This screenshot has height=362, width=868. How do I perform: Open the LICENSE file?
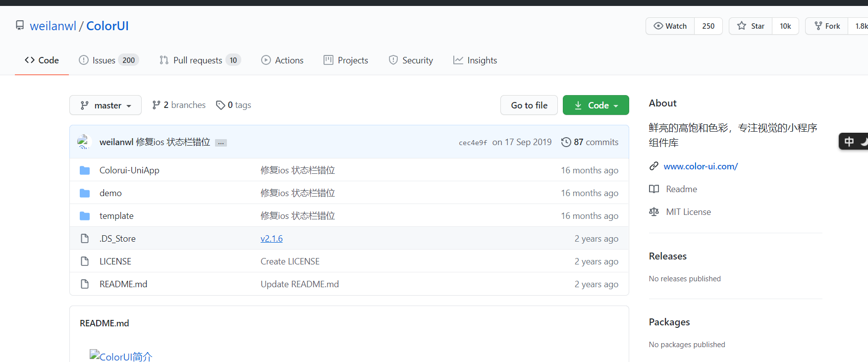(x=115, y=261)
